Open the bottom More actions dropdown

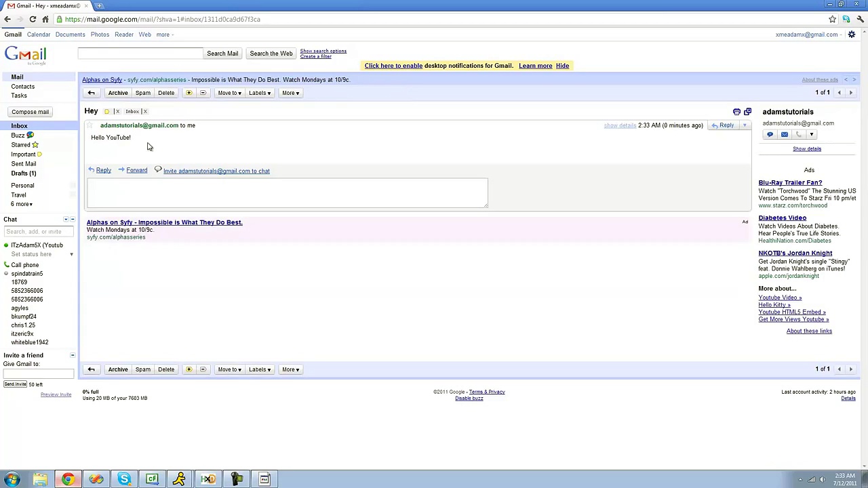(290, 369)
